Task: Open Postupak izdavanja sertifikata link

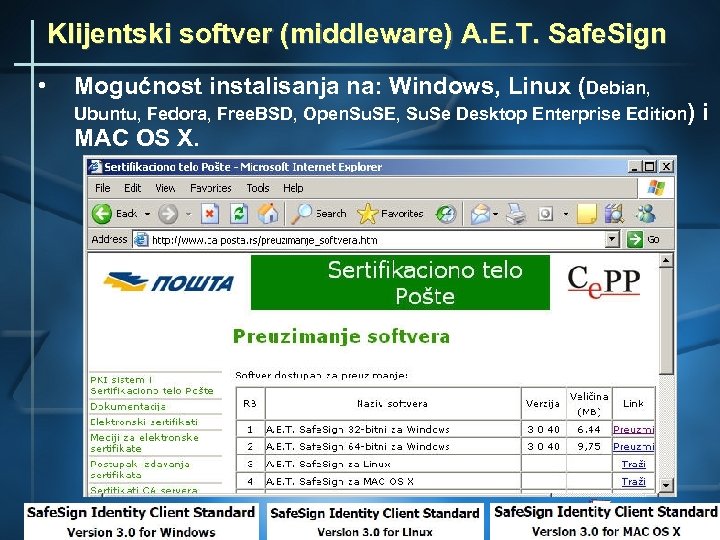Action: coord(140,469)
